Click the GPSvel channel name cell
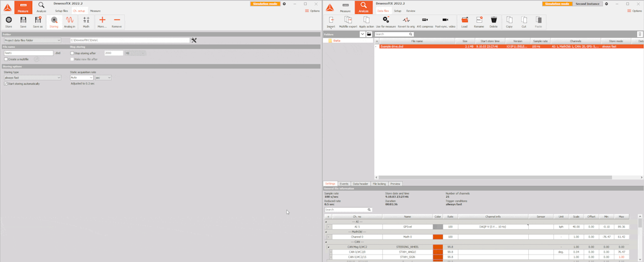Screen dimensions: 644x262 408,227
